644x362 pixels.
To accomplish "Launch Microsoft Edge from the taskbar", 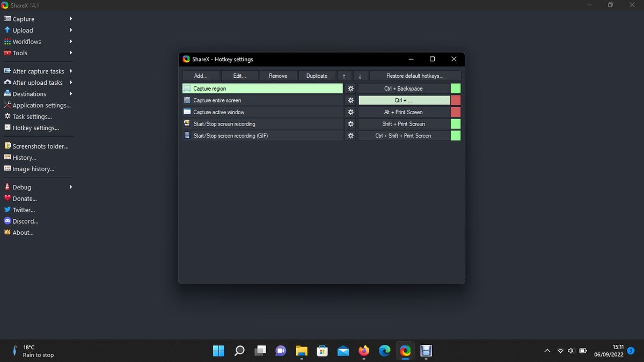I will 384,351.
